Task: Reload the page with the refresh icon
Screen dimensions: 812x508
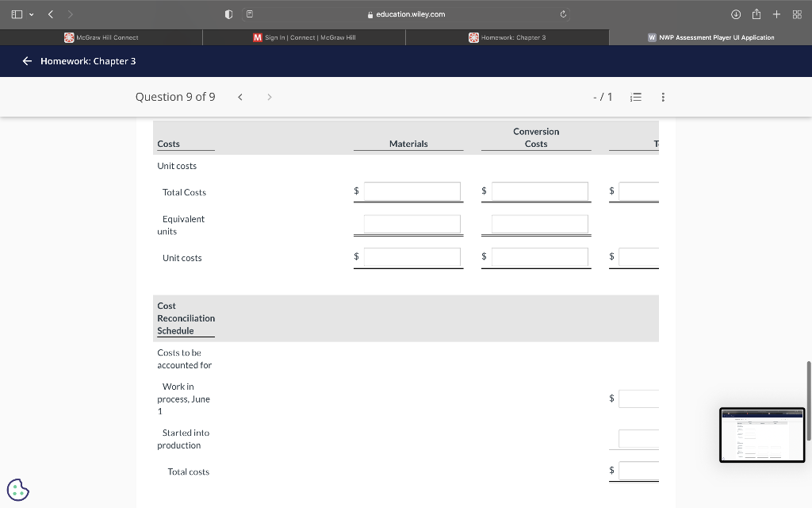Action: click(563, 14)
